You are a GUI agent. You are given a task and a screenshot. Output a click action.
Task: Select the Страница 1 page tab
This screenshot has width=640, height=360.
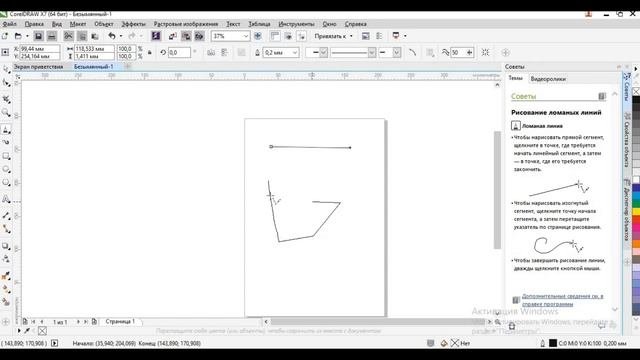120,322
